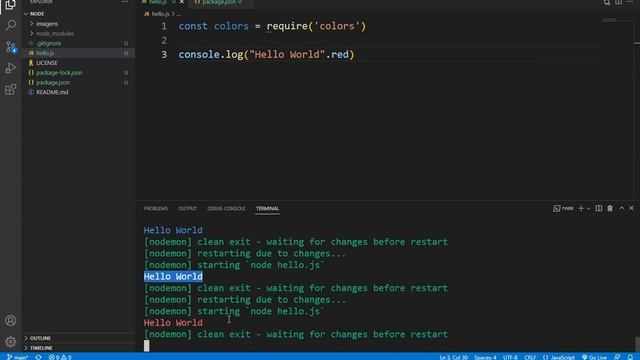Image resolution: width=640 pixels, height=360 pixels.
Task: Close the terminal panel
Action: [x=631, y=208]
